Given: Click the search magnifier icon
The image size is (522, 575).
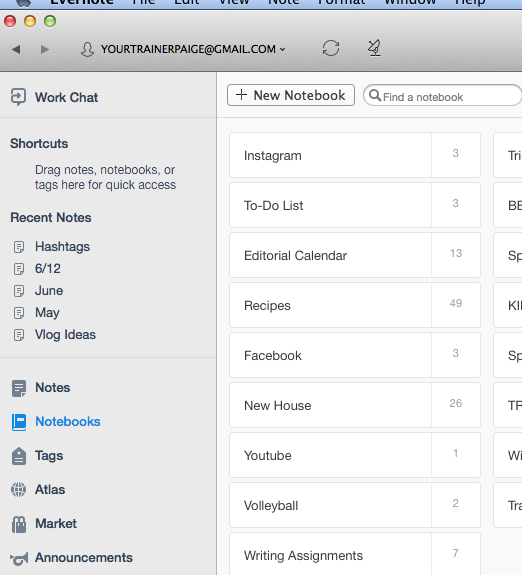Looking at the screenshot, I should [x=375, y=95].
